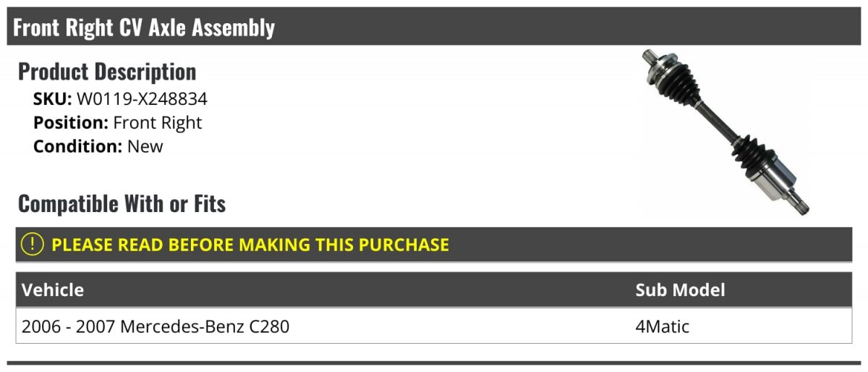Click the Sub Model column header
The width and height of the screenshot is (868, 372).
[x=680, y=290]
